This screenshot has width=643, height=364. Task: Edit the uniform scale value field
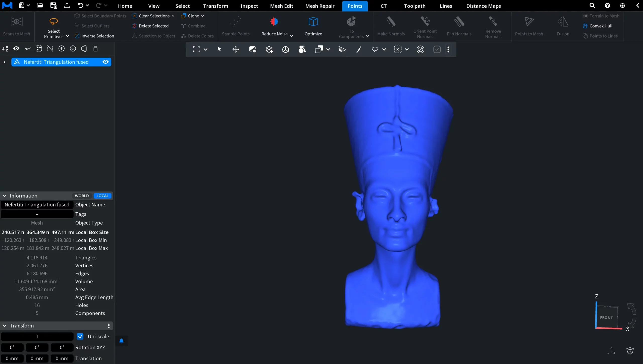[37, 336]
